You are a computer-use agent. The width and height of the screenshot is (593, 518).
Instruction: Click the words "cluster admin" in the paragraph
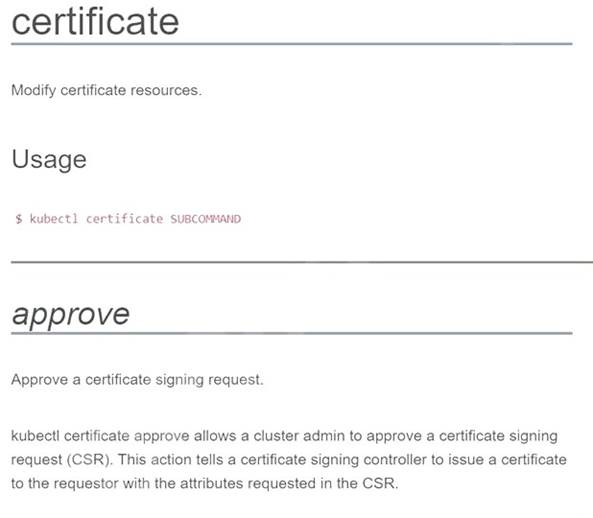299,436
